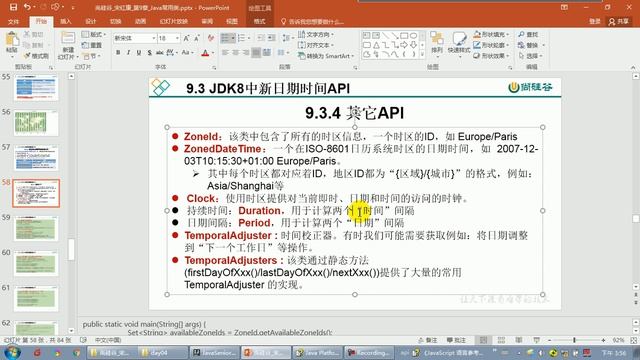Apply text shadow formatting S
Screen dimensions: 640x360
coord(149,53)
